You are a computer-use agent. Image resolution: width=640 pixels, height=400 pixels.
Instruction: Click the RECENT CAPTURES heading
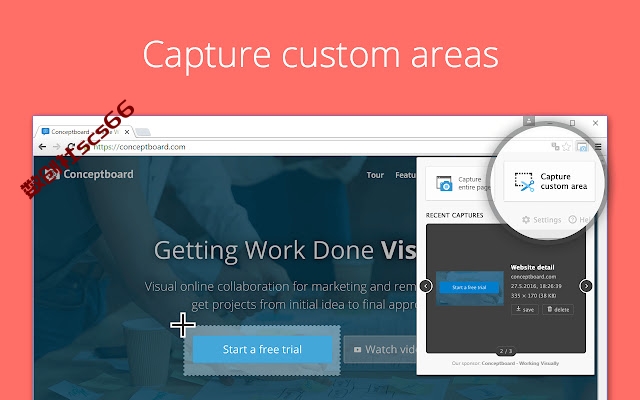point(454,216)
